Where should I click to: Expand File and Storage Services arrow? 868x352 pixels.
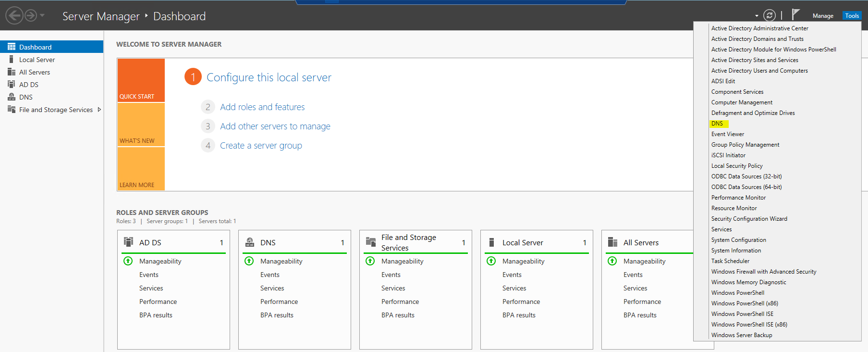pos(99,110)
